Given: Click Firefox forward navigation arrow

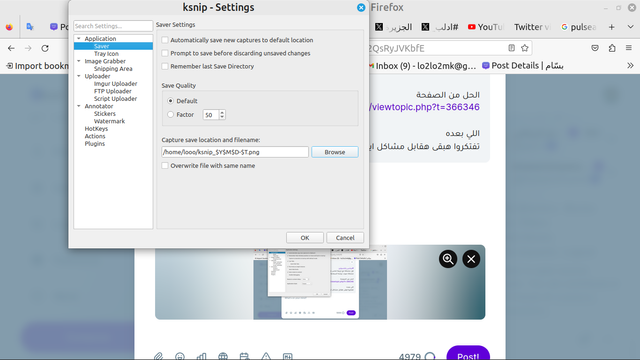Looking at the screenshot, I should pos(28,48).
